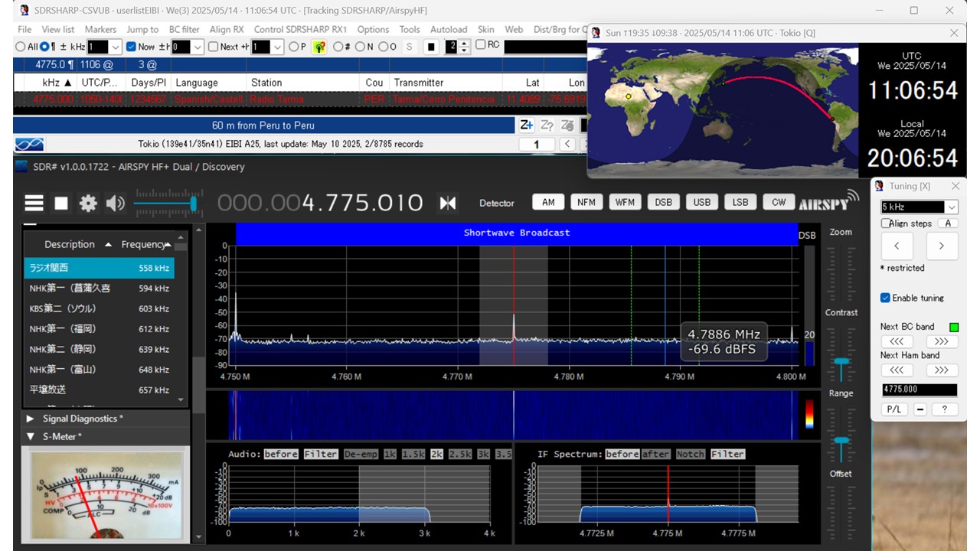Image resolution: width=980 pixels, height=551 pixels.
Task: Jump to the previous BC band
Action: point(897,341)
